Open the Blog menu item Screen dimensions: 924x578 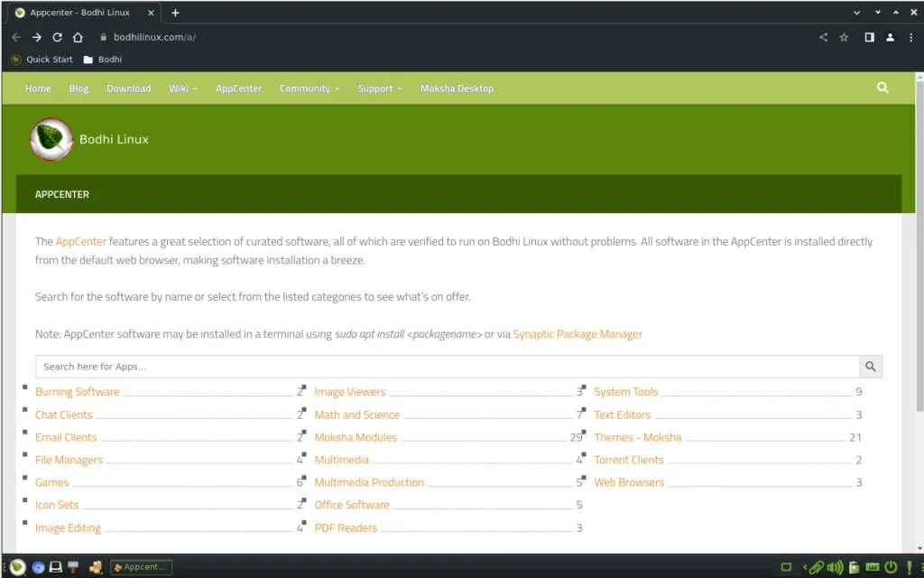click(x=79, y=89)
